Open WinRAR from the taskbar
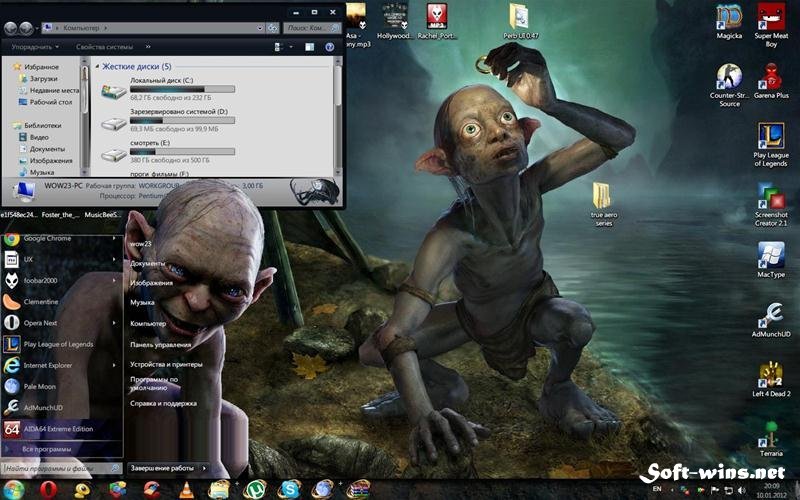The width and height of the screenshot is (800, 500). 358,490
